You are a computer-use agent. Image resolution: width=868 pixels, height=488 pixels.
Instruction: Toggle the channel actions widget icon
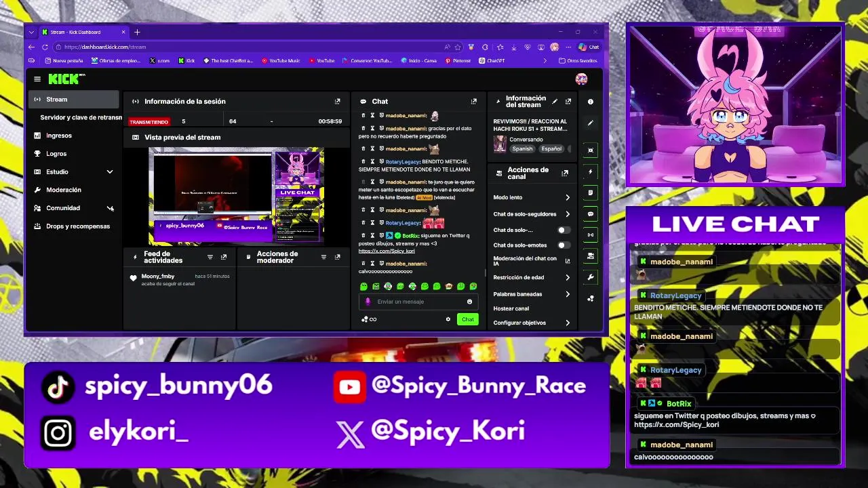pyautogui.click(x=591, y=256)
